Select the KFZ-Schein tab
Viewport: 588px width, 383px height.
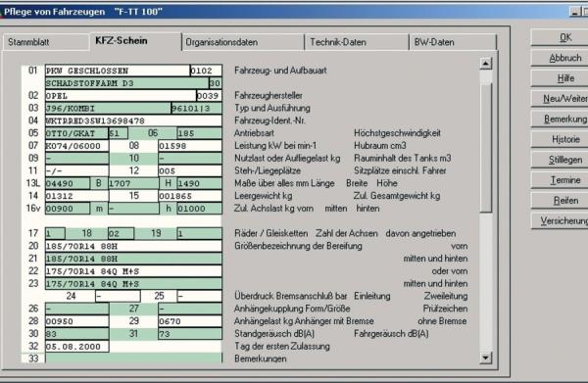click(135, 41)
